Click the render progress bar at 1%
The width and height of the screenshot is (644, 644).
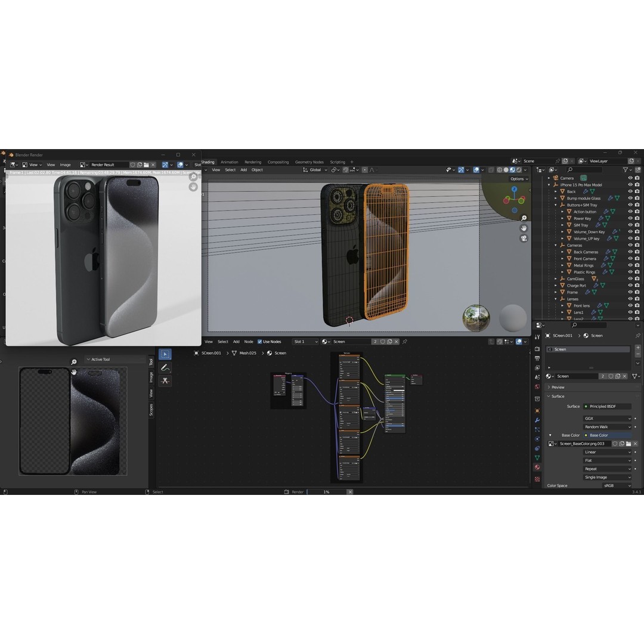click(x=327, y=491)
